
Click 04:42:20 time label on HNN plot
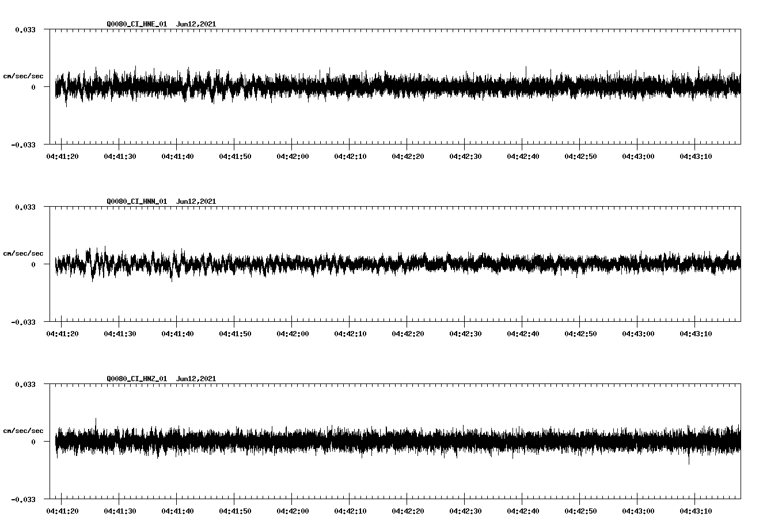(x=408, y=334)
